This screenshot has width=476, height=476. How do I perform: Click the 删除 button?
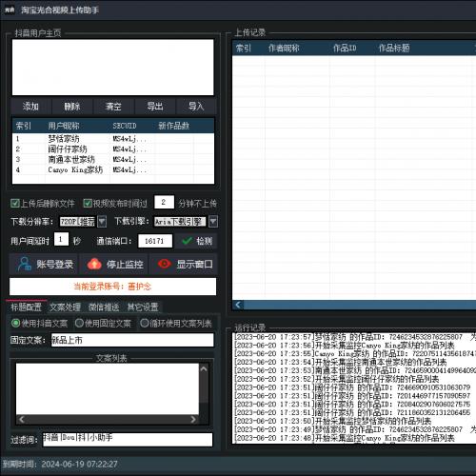[72, 106]
